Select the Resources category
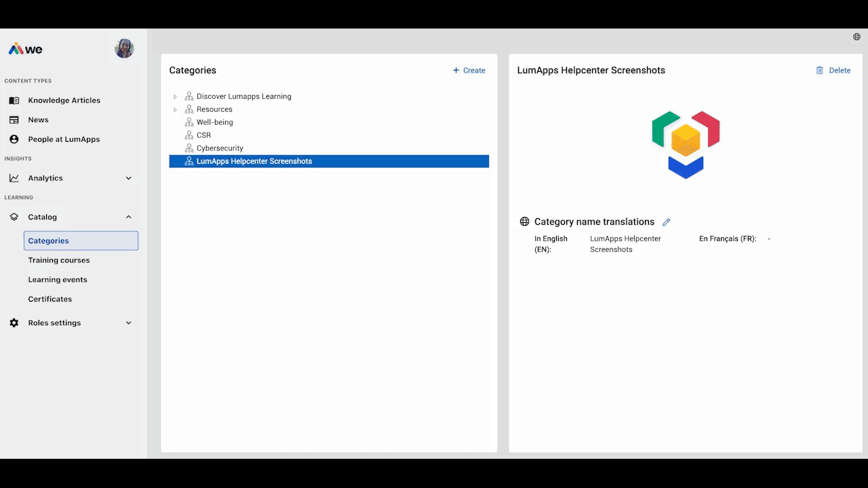The image size is (868, 488). coord(214,109)
